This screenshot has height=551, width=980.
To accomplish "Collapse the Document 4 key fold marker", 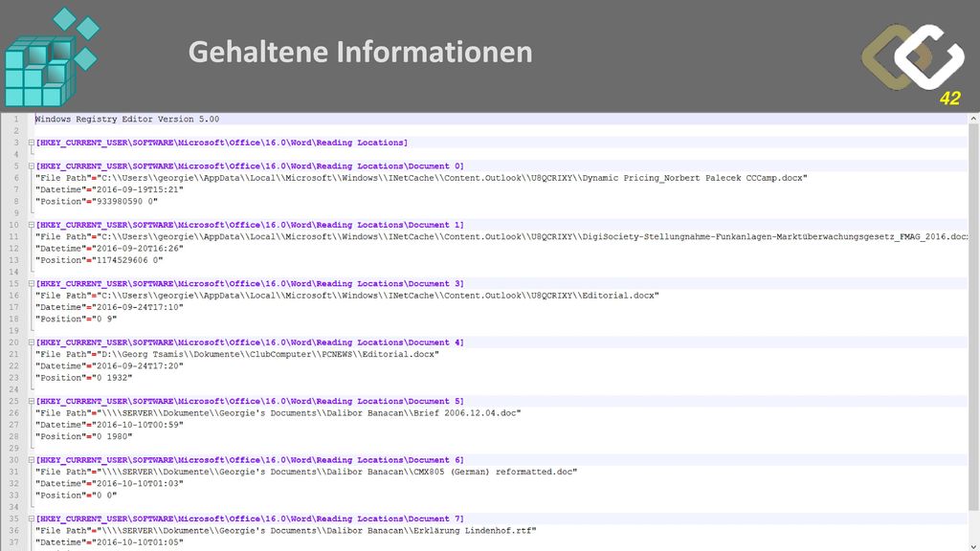I will coord(32,342).
